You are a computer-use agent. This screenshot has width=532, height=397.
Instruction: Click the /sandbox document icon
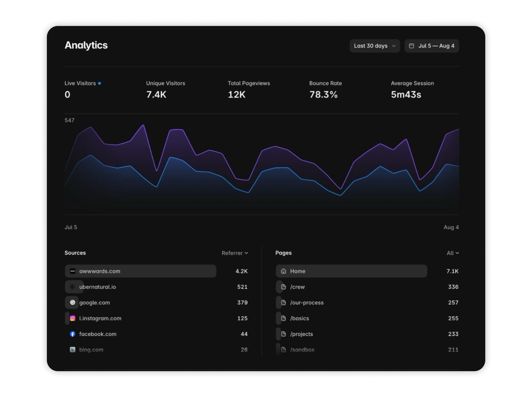[x=283, y=349]
